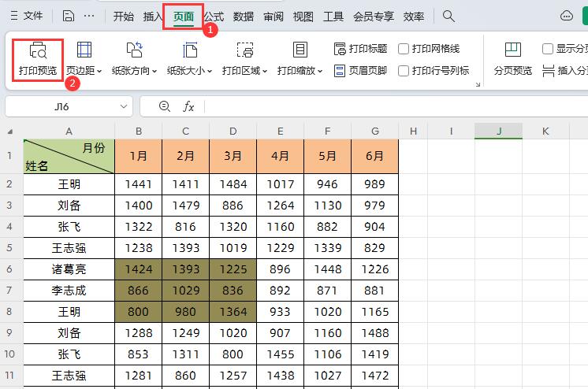This screenshot has width=588, height=389.
Task: Select the highlighted cell 1364
Action: (233, 312)
